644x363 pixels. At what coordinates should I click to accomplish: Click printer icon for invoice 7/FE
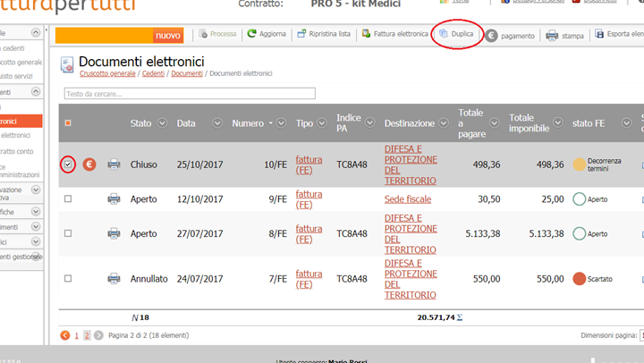tap(114, 278)
